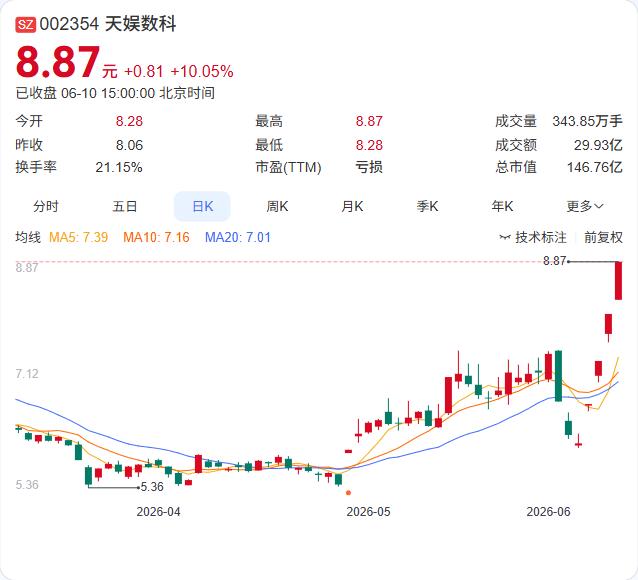This screenshot has height=580, width=638.
Task: Click the 最高 value 8.87
Action: [369, 121]
